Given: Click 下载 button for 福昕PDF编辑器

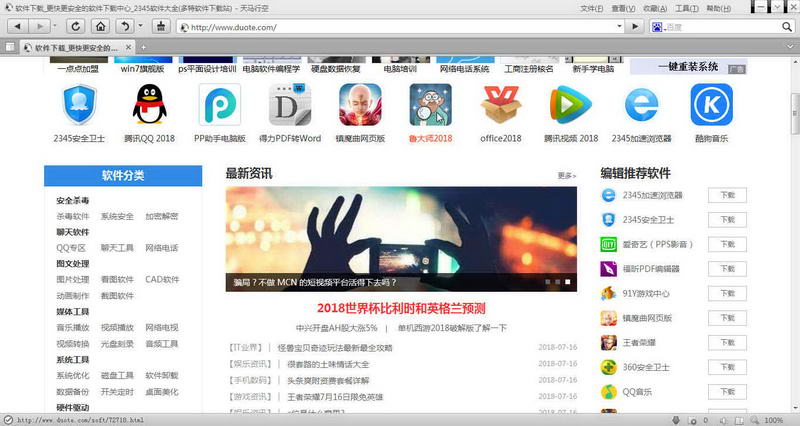Looking at the screenshot, I should [727, 269].
